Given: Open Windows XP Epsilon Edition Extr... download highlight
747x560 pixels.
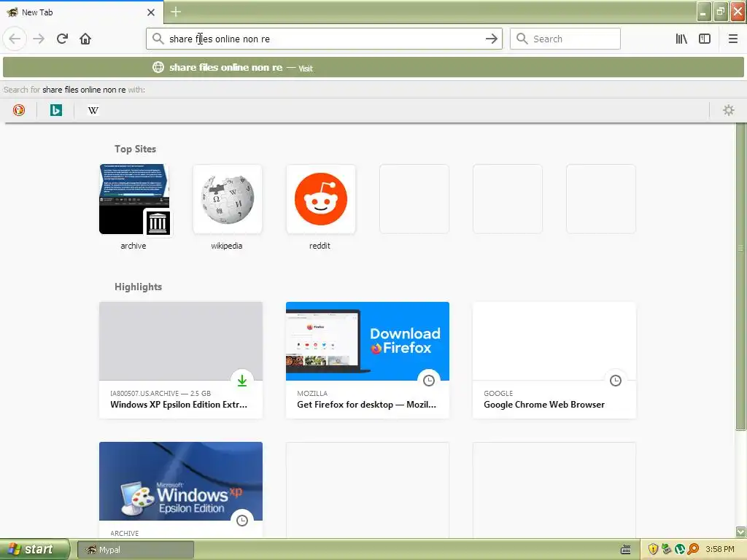Looking at the screenshot, I should [x=181, y=360].
